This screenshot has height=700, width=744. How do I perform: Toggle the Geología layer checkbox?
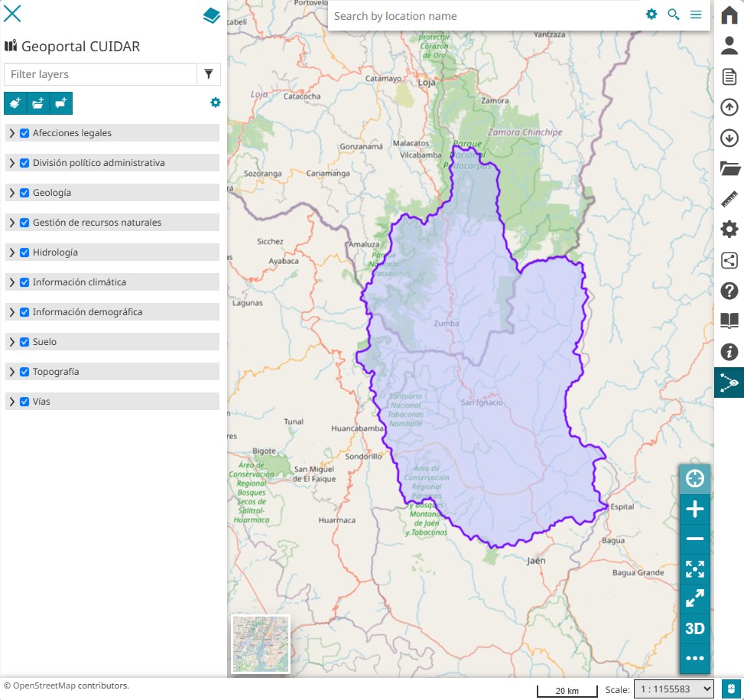point(24,193)
